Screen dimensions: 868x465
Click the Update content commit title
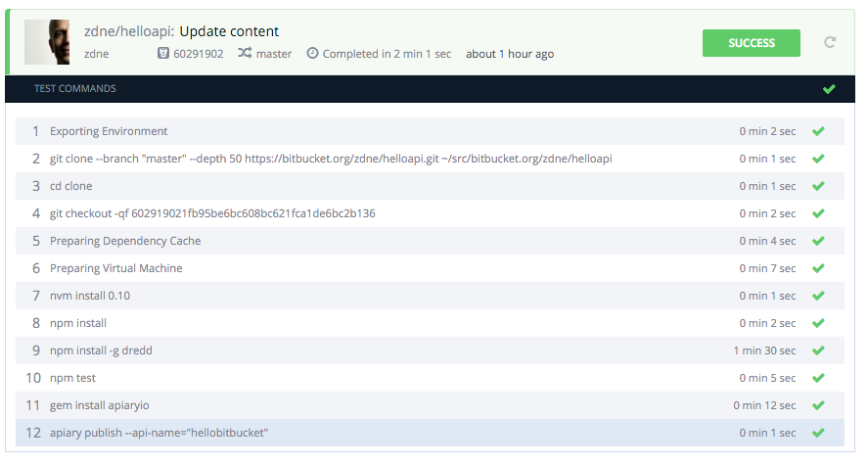[229, 31]
